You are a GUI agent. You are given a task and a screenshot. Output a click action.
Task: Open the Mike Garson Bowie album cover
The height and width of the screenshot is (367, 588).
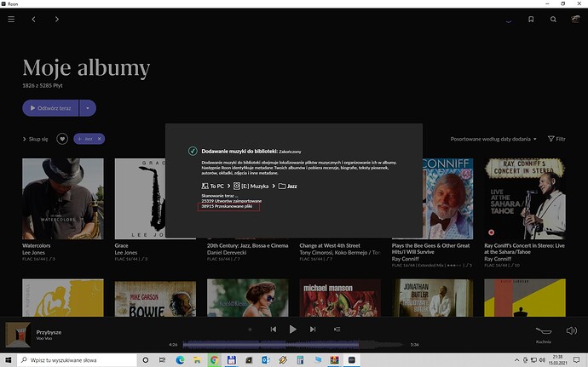point(155,298)
